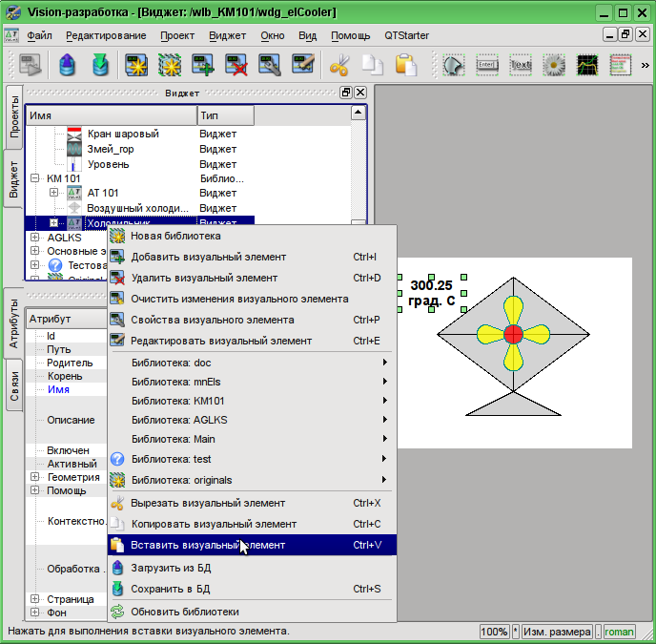The image size is (656, 644).
Task: Click the roman user status label
Action: tap(619, 632)
